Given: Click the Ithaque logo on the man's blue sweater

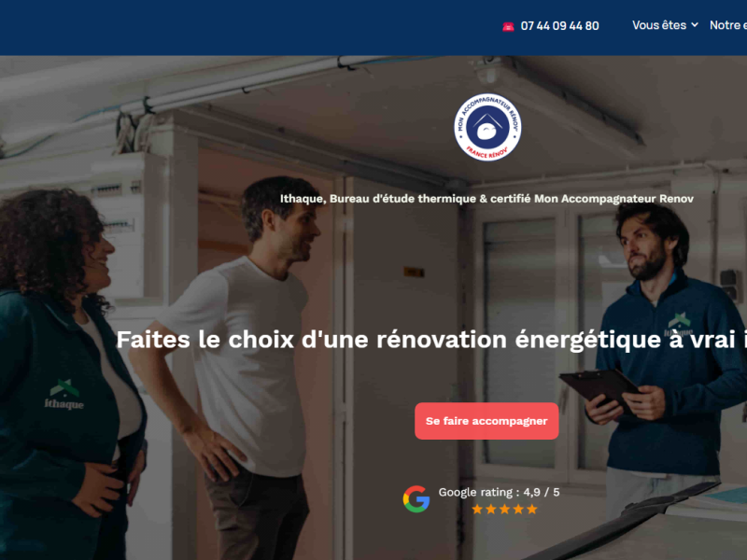Looking at the screenshot, I should coord(679,324).
